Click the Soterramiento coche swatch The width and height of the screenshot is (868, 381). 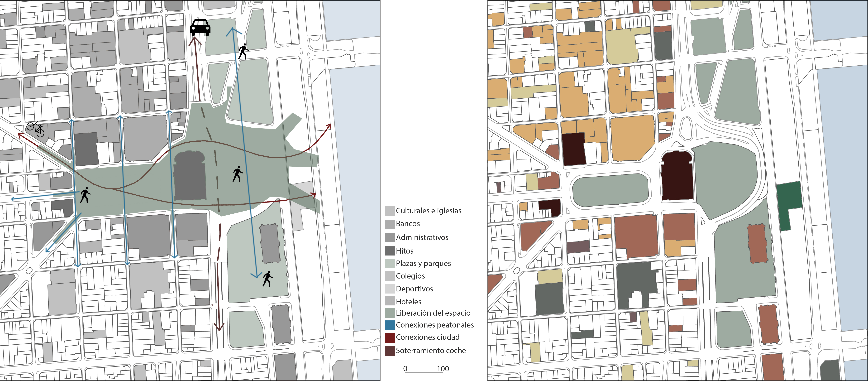(x=390, y=351)
